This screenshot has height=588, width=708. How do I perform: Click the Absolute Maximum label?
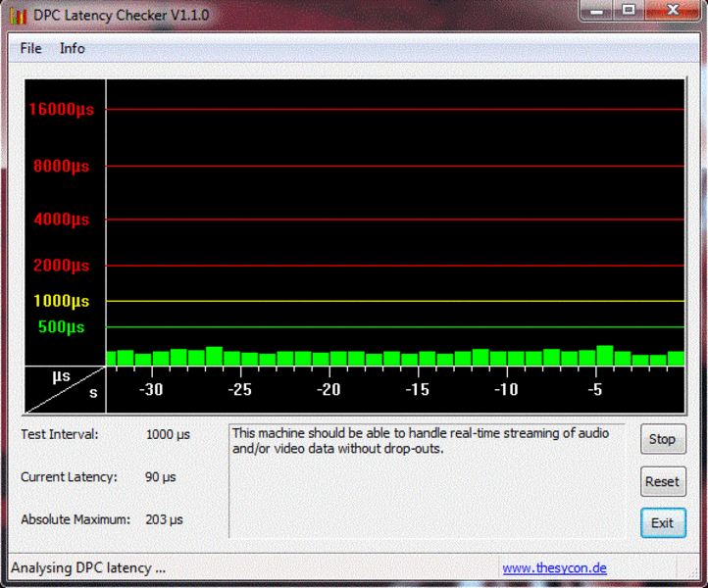[x=76, y=519]
